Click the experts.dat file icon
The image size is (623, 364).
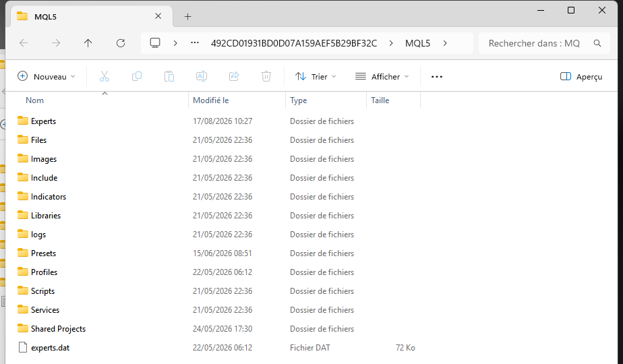click(23, 347)
